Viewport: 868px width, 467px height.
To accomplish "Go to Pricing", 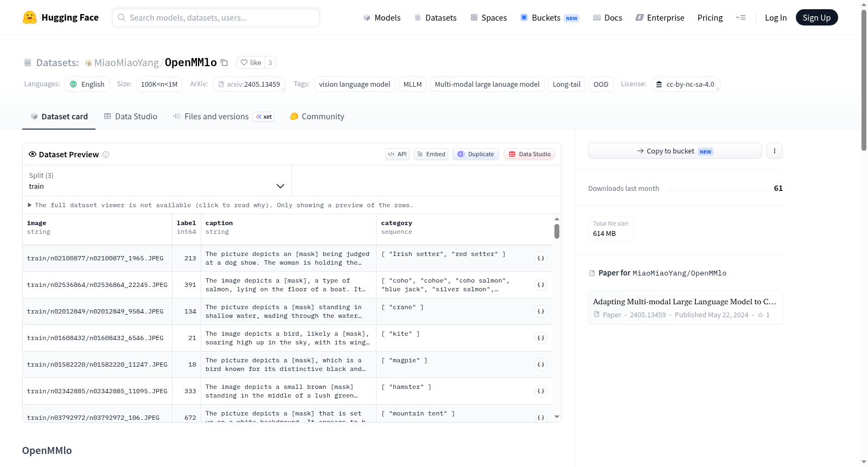I will pyautogui.click(x=710, y=17).
